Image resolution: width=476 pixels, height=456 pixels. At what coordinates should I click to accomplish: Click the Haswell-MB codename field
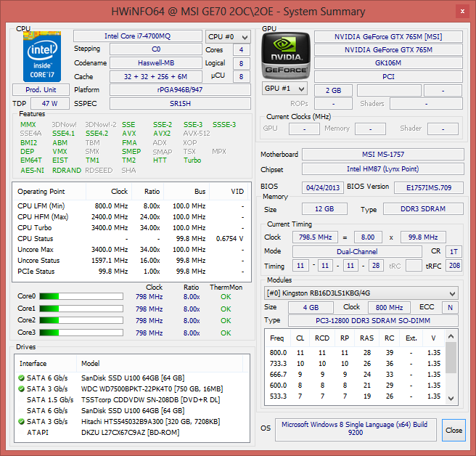(156, 63)
